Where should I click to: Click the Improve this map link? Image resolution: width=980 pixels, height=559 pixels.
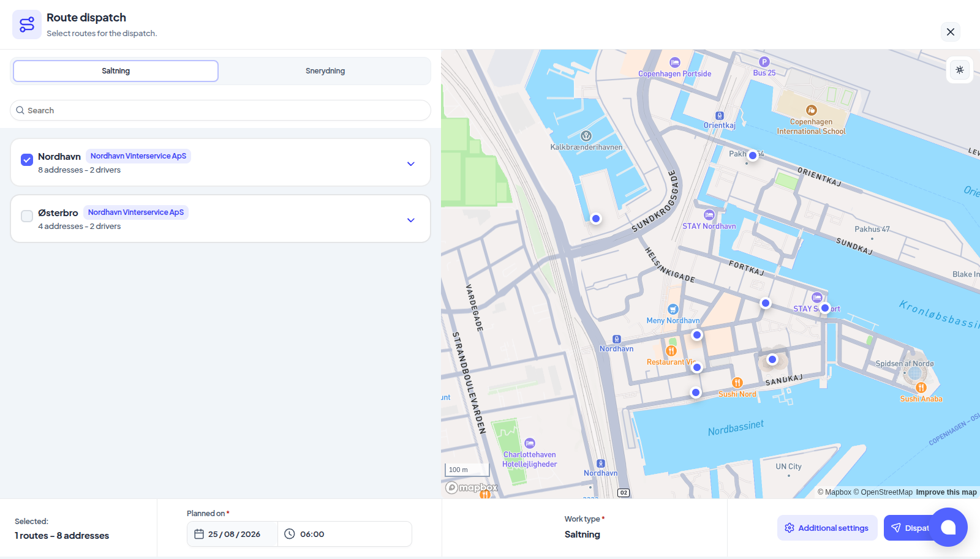946,492
